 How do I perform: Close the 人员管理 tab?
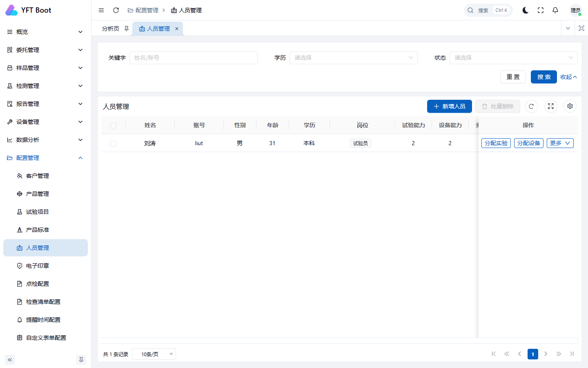pos(177,29)
